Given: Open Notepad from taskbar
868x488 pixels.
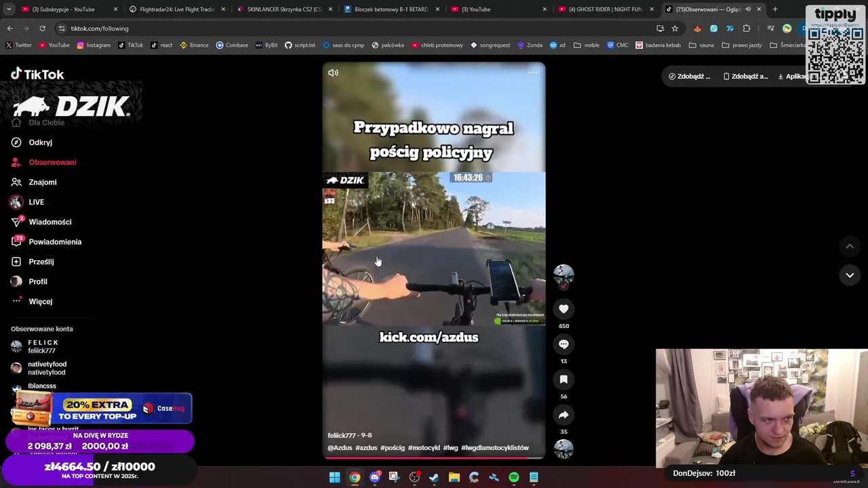Looking at the screenshot, I should [x=534, y=478].
